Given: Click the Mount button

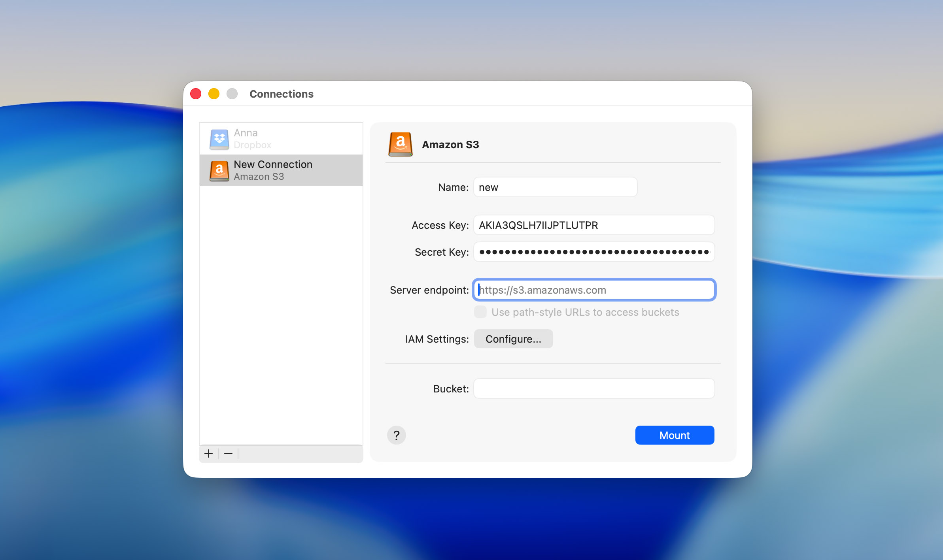Looking at the screenshot, I should point(674,435).
